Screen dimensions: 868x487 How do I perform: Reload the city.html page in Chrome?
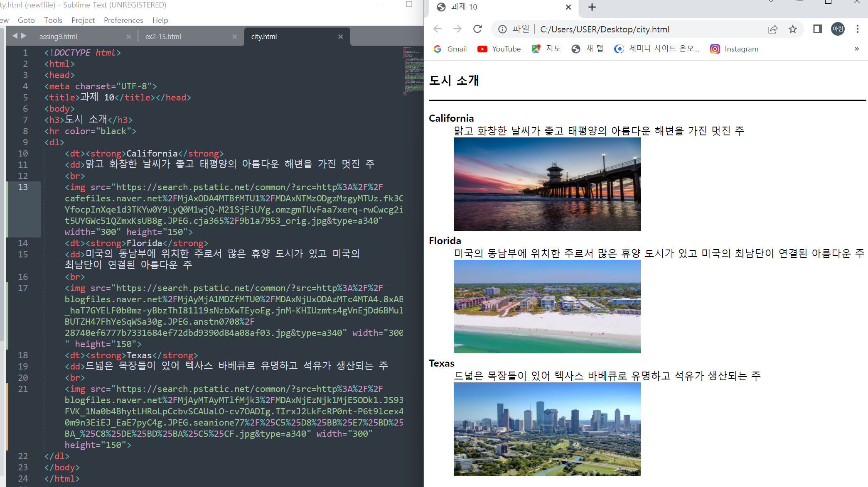tap(477, 29)
